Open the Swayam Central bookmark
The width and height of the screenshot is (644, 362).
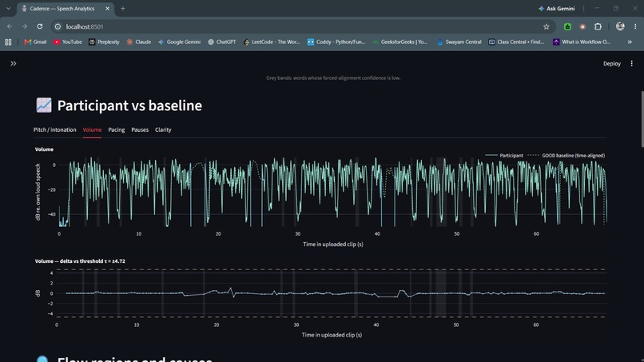click(x=459, y=42)
